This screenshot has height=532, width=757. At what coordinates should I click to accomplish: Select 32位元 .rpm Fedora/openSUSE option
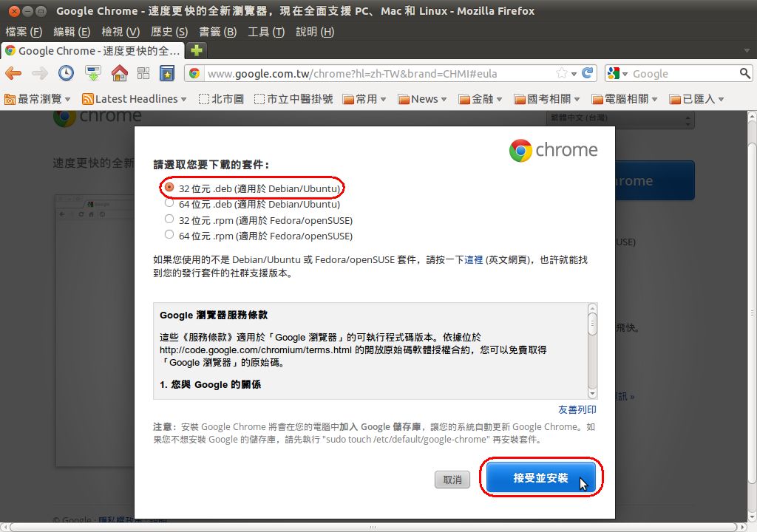(169, 219)
